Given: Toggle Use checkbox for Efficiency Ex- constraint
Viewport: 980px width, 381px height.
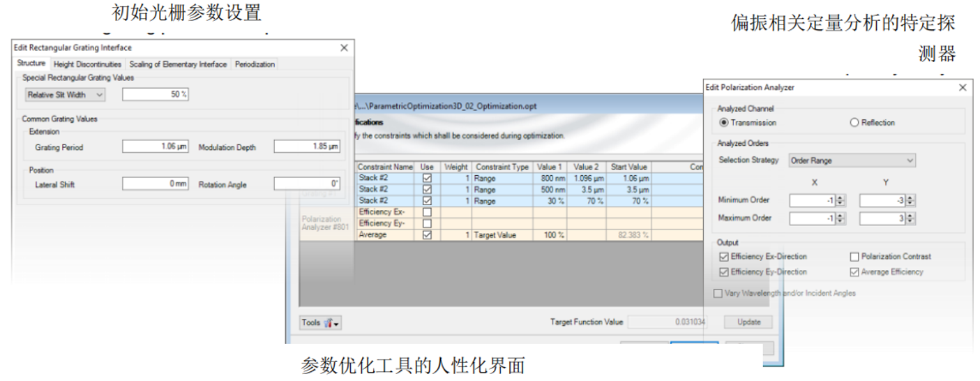Looking at the screenshot, I should 427,212.
